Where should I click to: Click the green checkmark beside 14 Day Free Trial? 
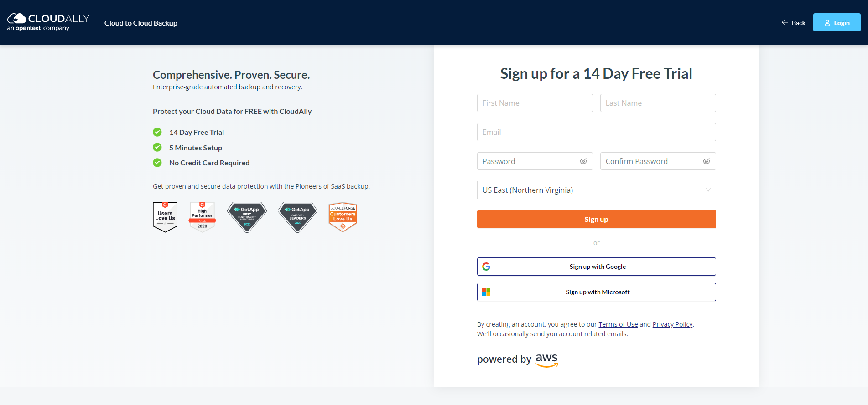click(157, 132)
